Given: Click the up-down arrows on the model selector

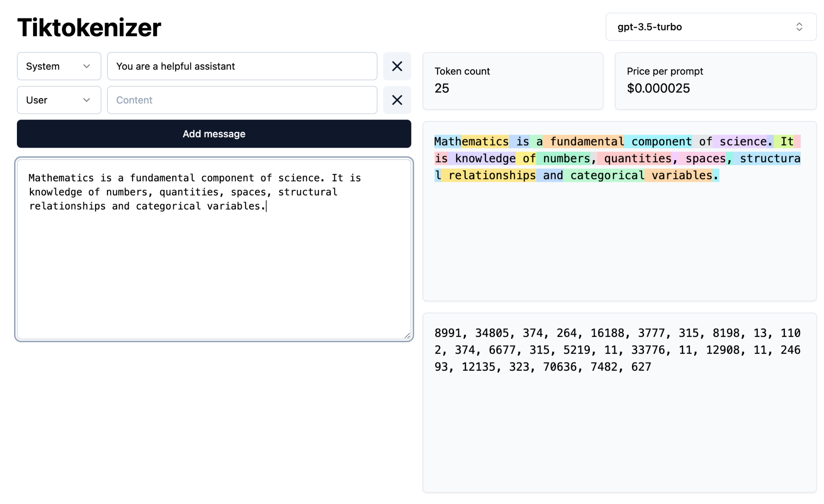Looking at the screenshot, I should coord(799,27).
